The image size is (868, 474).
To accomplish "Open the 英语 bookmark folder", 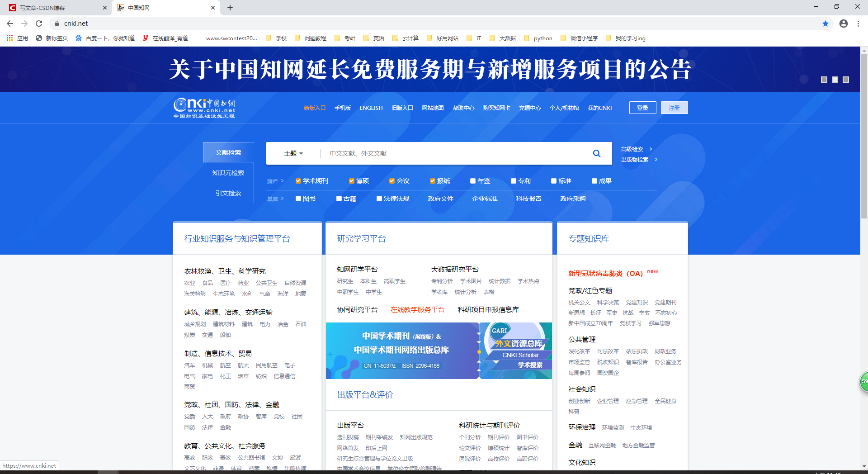I will [x=374, y=38].
